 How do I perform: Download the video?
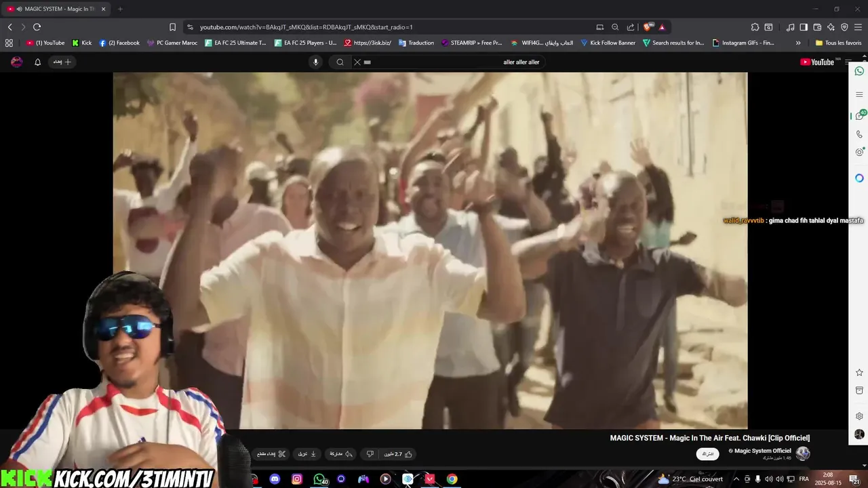click(x=307, y=453)
